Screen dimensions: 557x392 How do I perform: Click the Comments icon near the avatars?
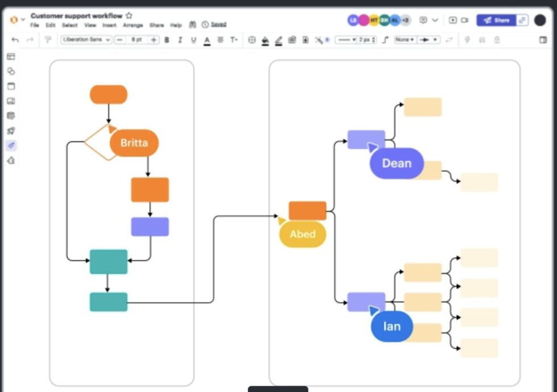pyautogui.click(x=423, y=20)
